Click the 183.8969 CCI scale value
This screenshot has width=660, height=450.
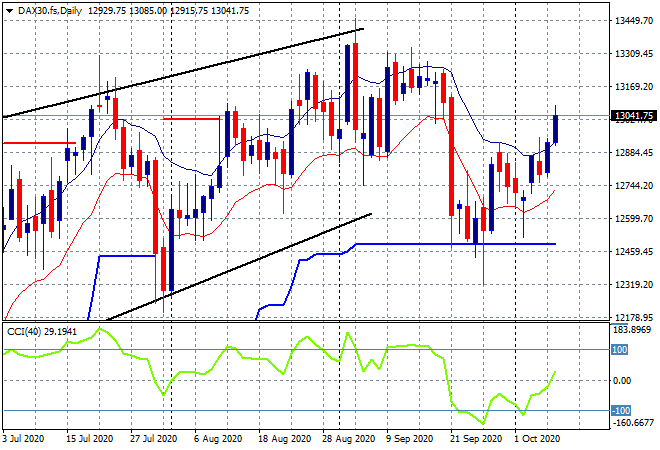point(632,330)
